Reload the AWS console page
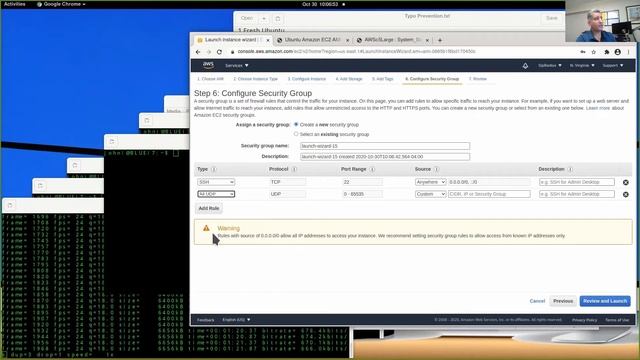Image resolution: width=640 pixels, height=360 pixels. coord(219,52)
